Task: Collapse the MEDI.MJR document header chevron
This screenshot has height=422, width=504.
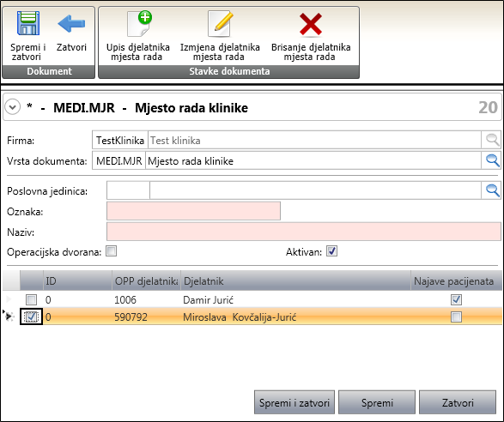Action: [13, 107]
